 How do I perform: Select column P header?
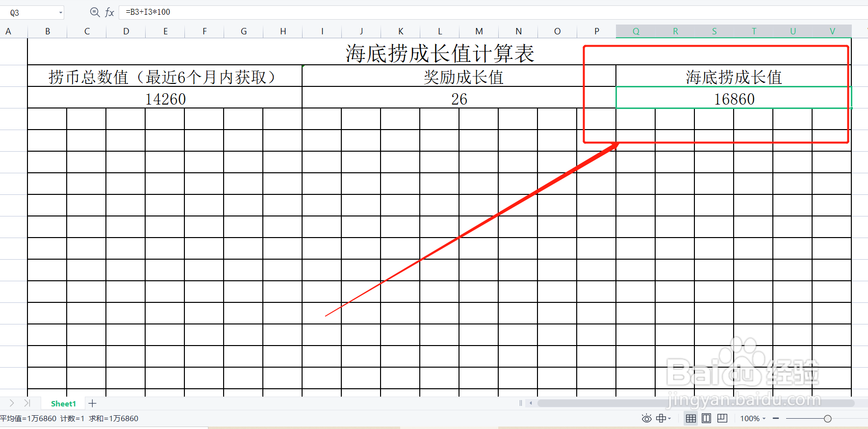pos(597,31)
